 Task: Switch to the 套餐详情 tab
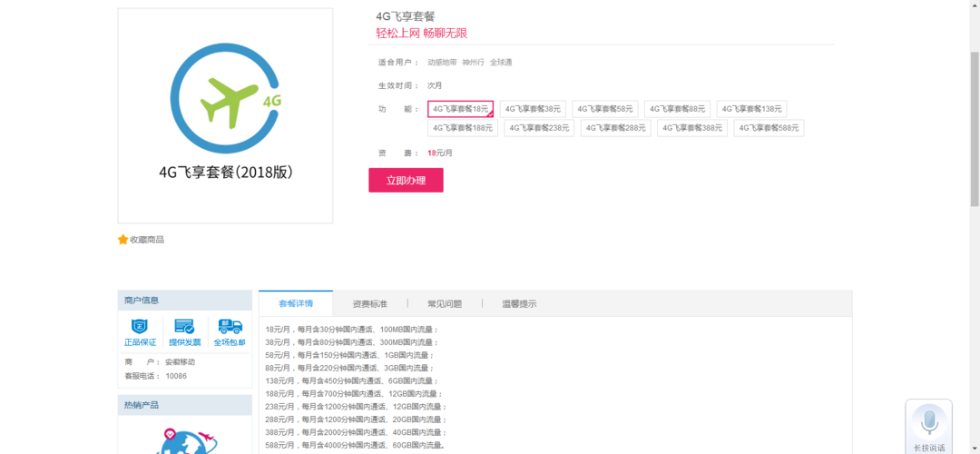click(296, 303)
